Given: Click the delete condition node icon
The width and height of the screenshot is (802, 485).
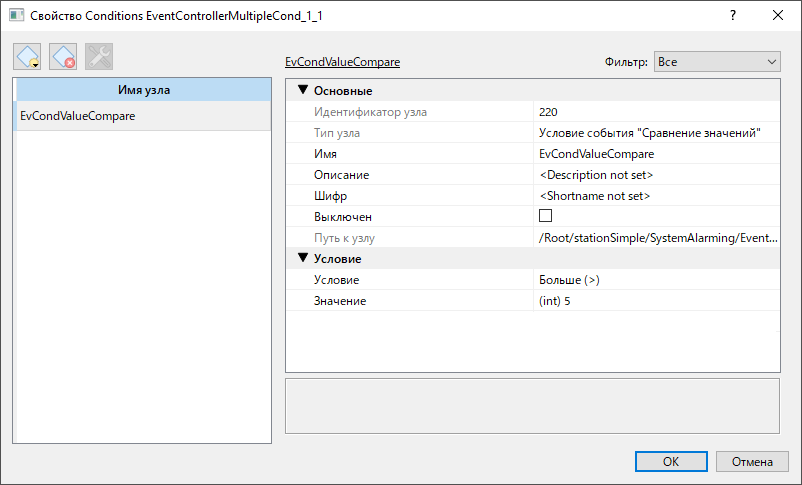Looking at the screenshot, I should click(63, 56).
